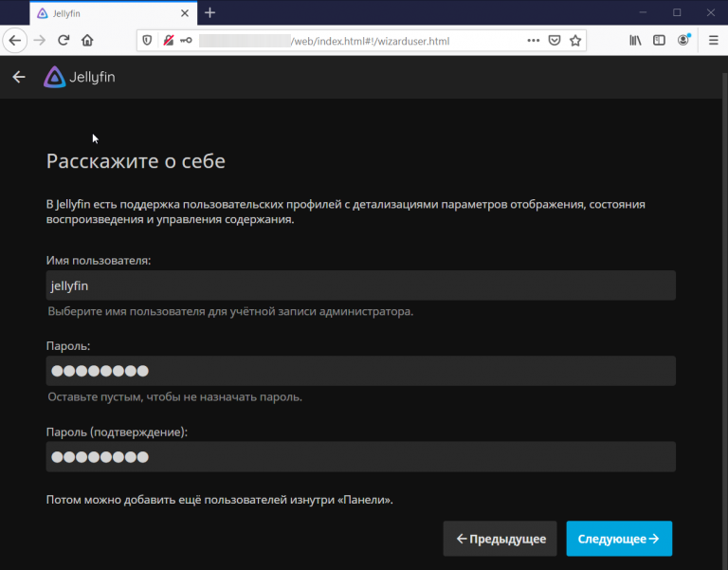This screenshot has height=570, width=728.
Task: Click the insecure connection padlock icon
Action: (x=168, y=41)
